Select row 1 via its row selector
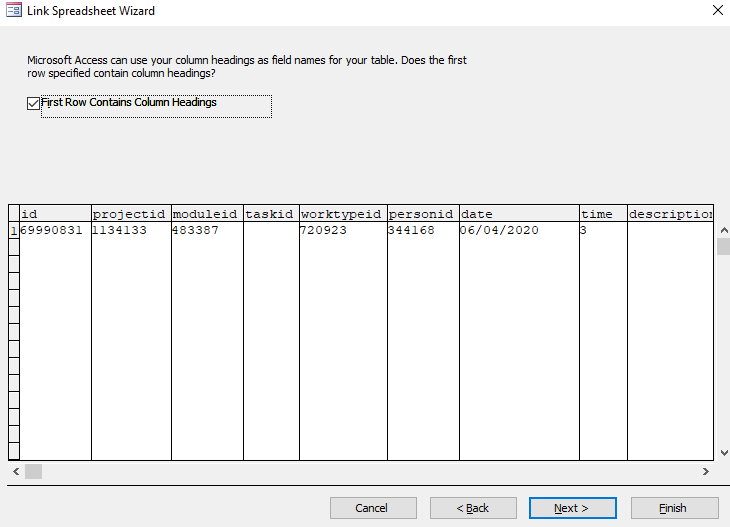Screen dimensions: 730x527 coord(14,231)
